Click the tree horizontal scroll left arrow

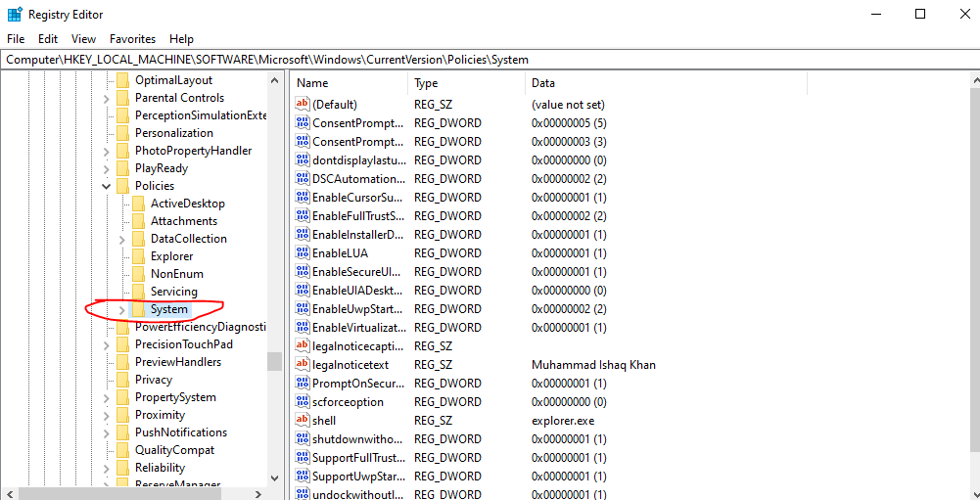point(8,493)
